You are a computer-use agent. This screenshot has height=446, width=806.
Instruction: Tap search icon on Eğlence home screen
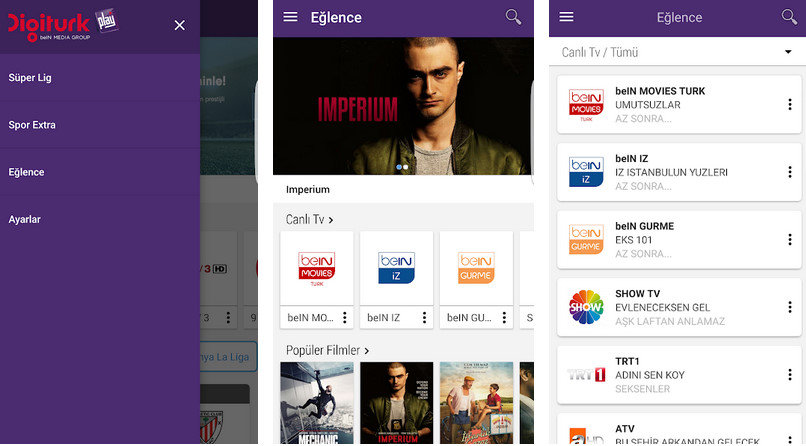pyautogui.click(x=513, y=17)
